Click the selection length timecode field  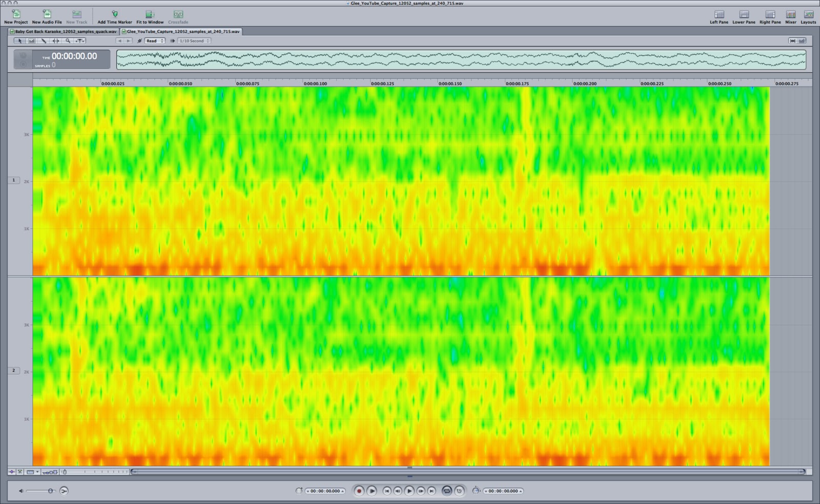[503, 491]
